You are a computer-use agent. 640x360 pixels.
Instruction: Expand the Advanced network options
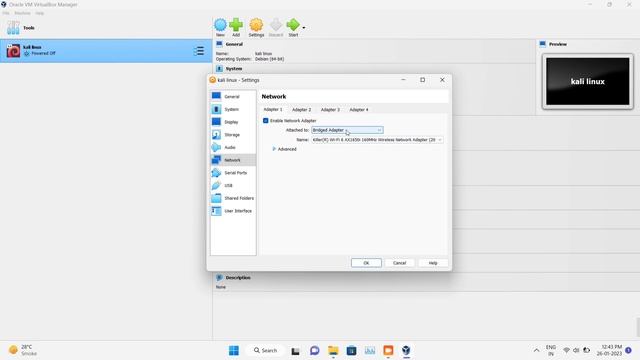[x=284, y=149]
